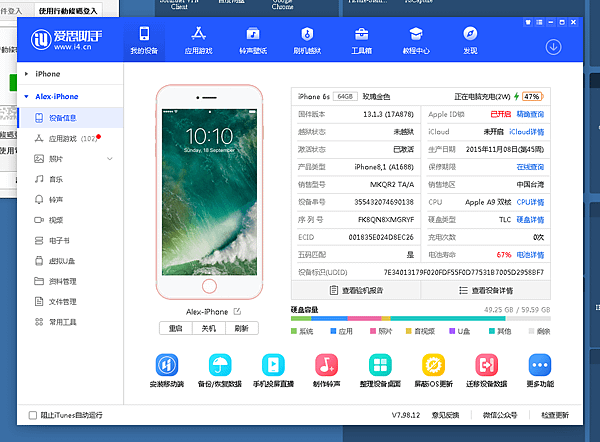Click the teal 其他 storage legend swatch
This screenshot has width=600, height=442.
click(492, 331)
